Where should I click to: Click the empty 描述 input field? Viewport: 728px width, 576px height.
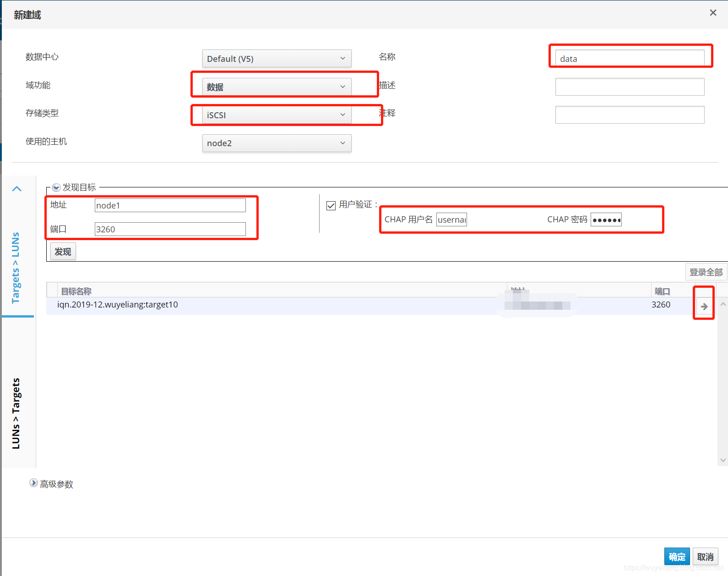click(630, 87)
